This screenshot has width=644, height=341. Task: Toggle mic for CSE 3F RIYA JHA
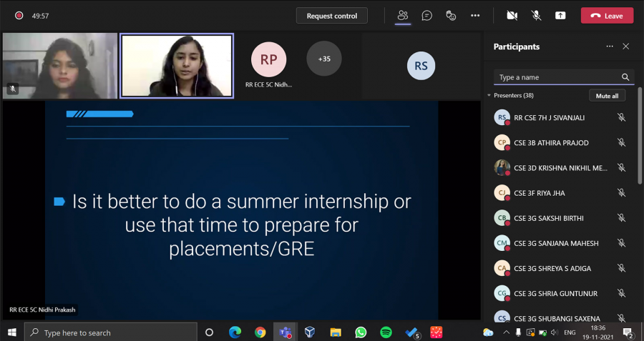(x=621, y=193)
